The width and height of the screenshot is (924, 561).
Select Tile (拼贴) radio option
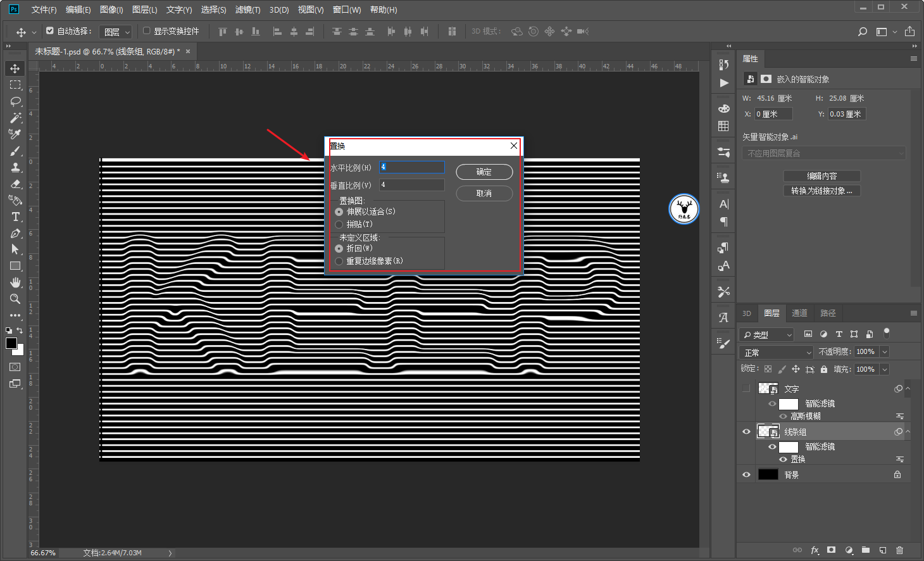point(339,224)
